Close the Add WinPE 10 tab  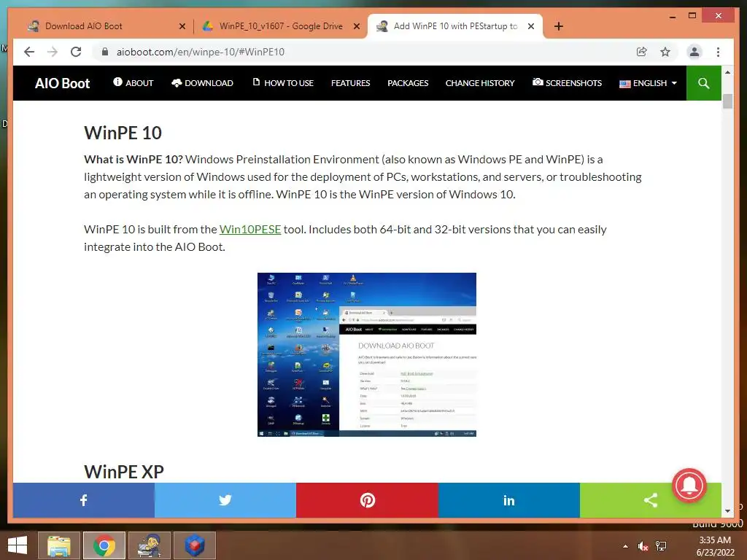click(x=531, y=27)
